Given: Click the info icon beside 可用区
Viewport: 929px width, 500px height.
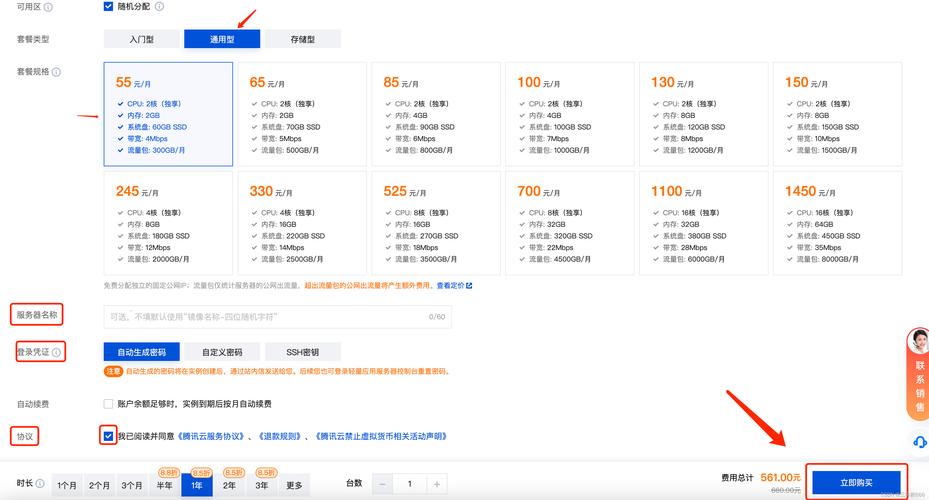Looking at the screenshot, I should (x=48, y=7).
